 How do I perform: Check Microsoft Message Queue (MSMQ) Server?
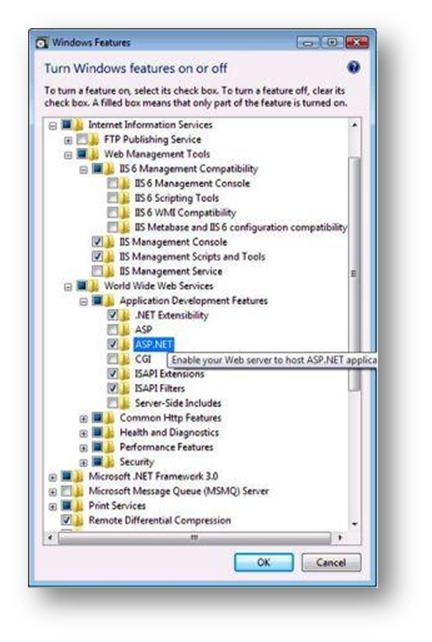pos(66,491)
